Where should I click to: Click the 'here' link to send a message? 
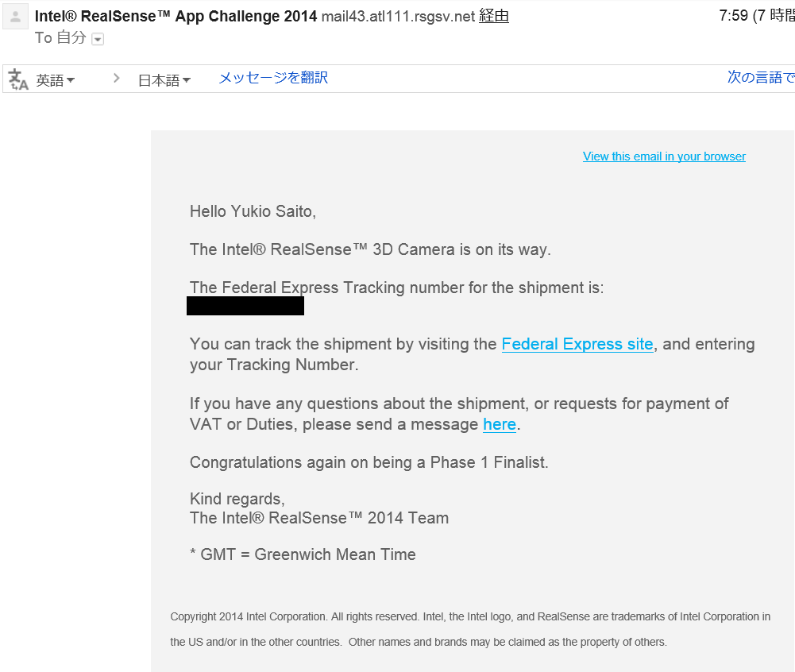point(499,424)
